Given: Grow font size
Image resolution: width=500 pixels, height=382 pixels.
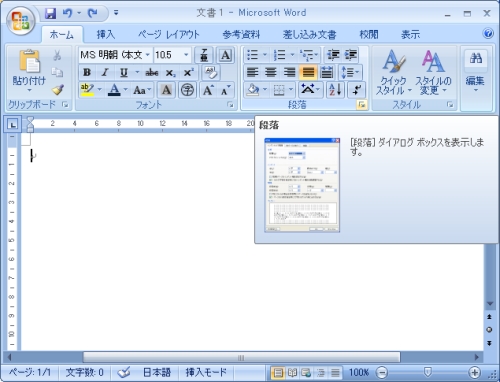Looking at the screenshot, I should (208, 90).
